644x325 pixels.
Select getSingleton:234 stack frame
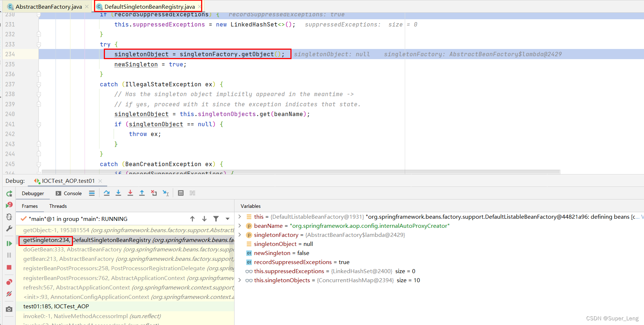[x=125, y=240]
